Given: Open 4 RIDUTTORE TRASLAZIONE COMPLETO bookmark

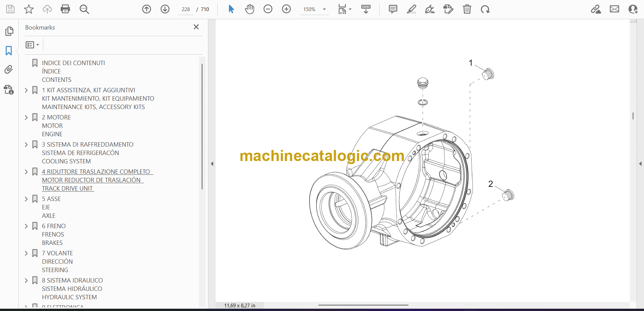Looking at the screenshot, I should click(96, 172).
